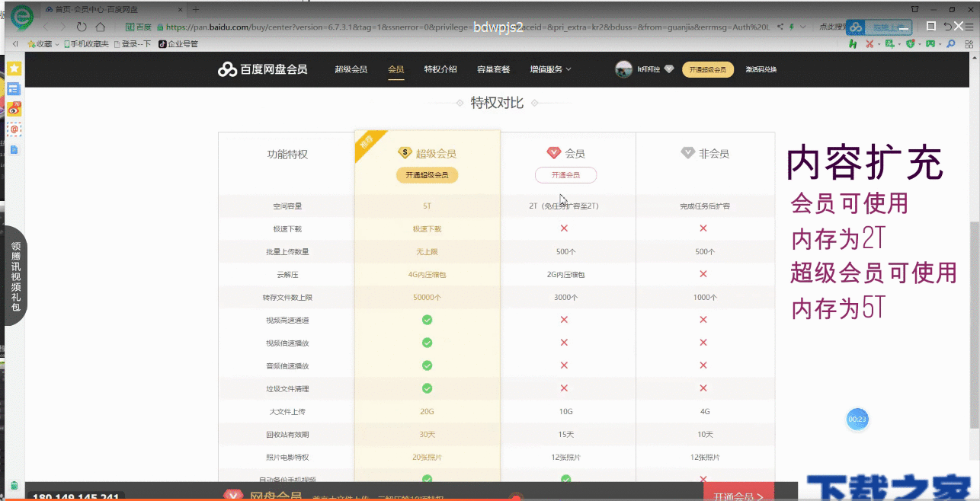The width and height of the screenshot is (980, 501).
Task: Click the gold 开通超级会员 button
Action: (x=707, y=69)
